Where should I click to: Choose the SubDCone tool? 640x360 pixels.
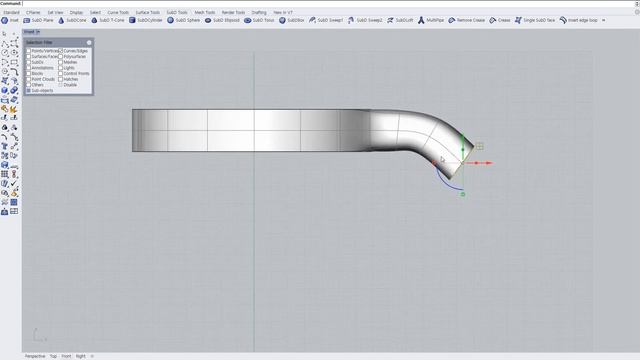click(72, 20)
